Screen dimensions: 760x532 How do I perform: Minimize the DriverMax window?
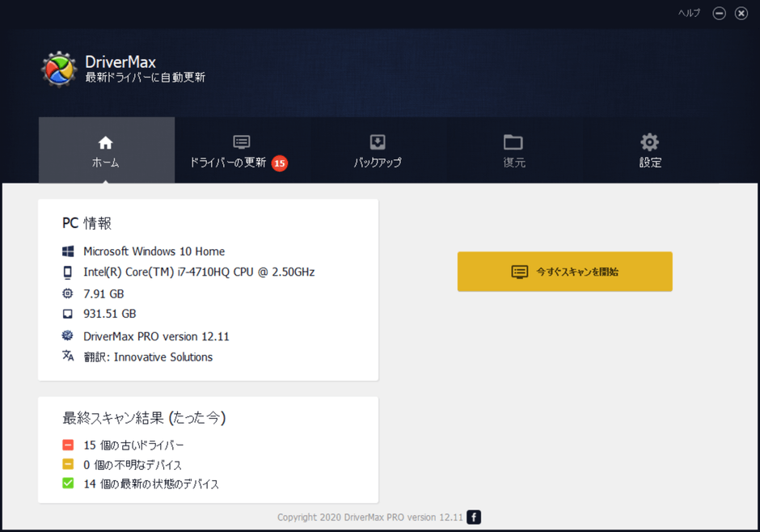720,13
